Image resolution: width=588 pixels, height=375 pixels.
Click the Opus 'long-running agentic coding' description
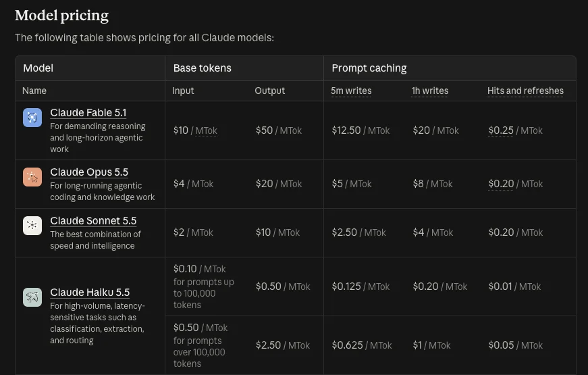[103, 191]
